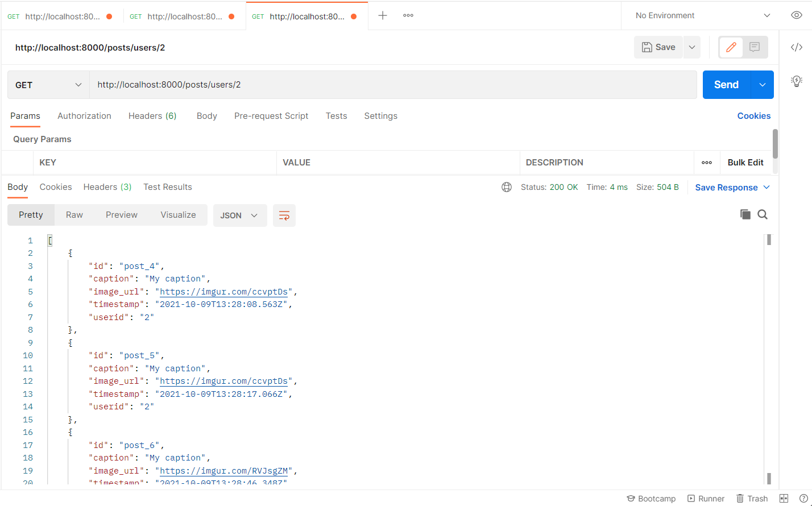Screen dimensions: 812x506
Task: Open Bootcamp from the status bar
Action: (x=651, y=498)
